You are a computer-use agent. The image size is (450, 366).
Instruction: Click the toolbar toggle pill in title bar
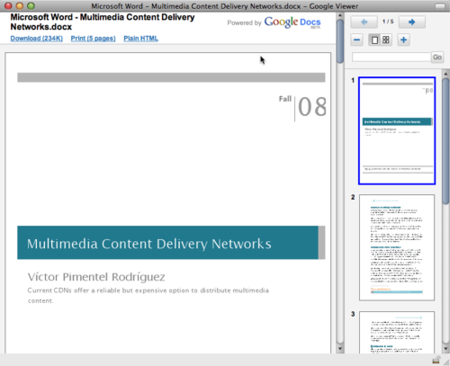[x=440, y=6]
